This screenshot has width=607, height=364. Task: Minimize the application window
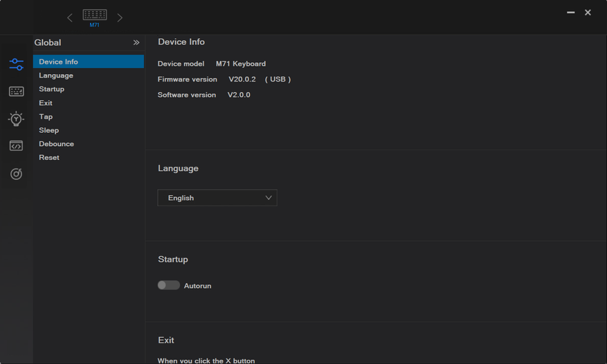(x=571, y=12)
